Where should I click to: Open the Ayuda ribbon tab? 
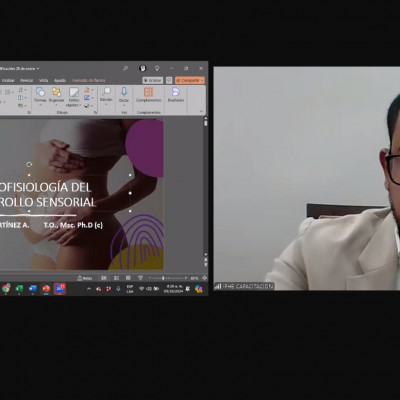click(60, 80)
